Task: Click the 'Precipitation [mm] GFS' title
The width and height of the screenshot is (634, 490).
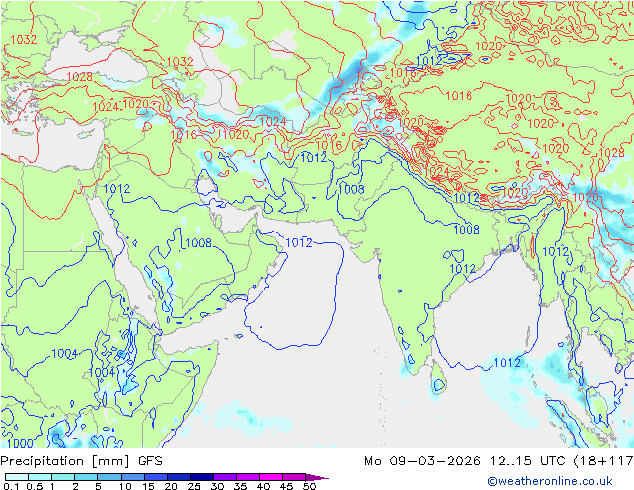Action: click(x=81, y=461)
